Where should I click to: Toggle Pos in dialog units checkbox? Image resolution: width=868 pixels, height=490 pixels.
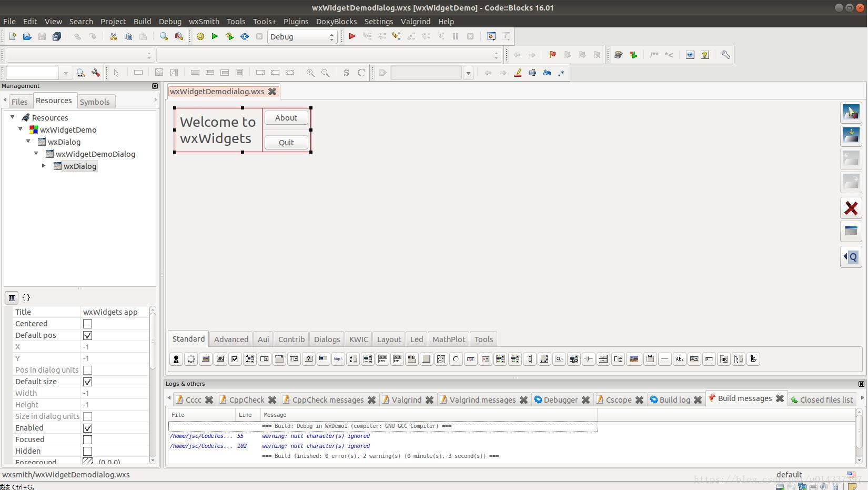point(88,370)
